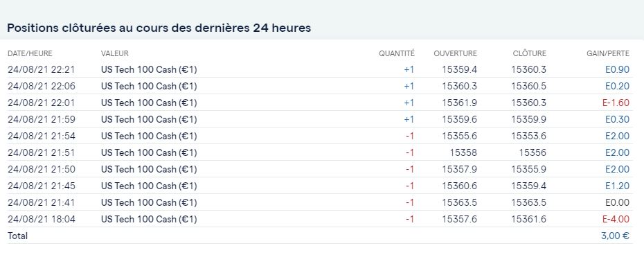644x264 pixels.
Task: Click the GAIN/PERTE column header
Action: [x=608, y=53]
